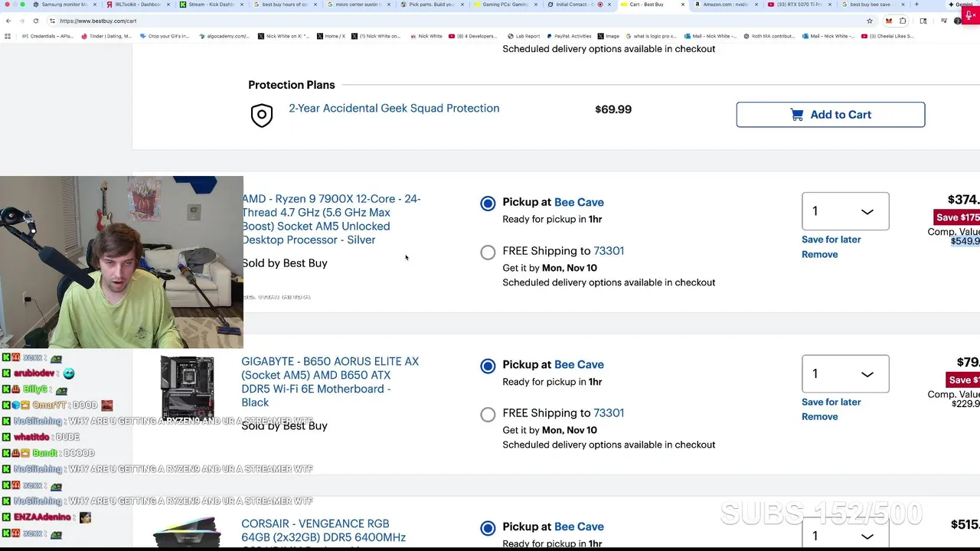980x551 pixels.
Task: Save the Ryzen 9 processor for later
Action: coord(831,240)
